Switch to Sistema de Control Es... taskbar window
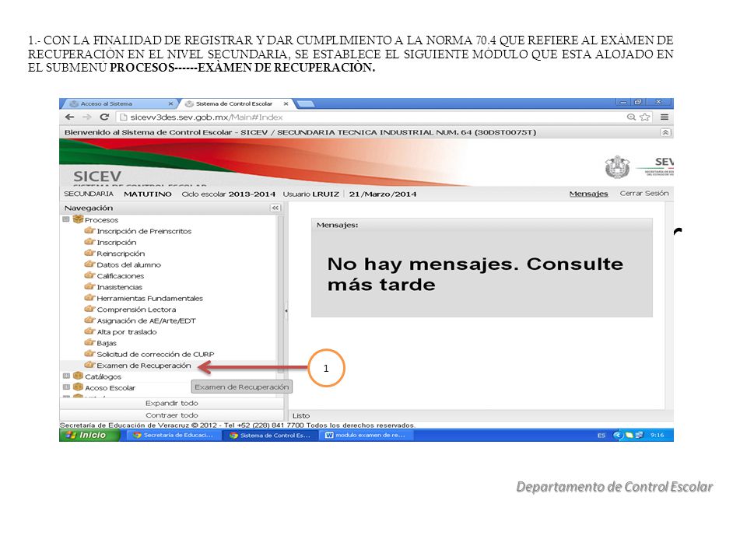This screenshot has width=747, height=560. click(270, 436)
